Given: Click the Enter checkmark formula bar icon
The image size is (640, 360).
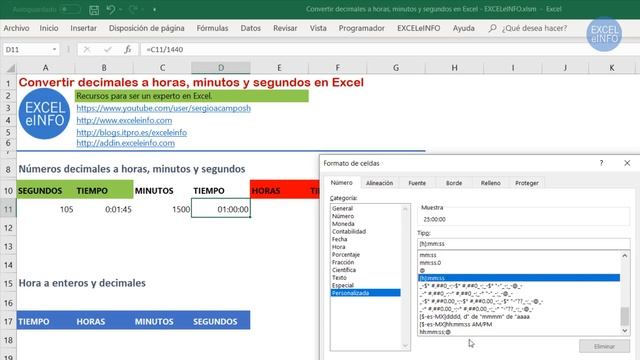Looking at the screenshot, I should 108,49.
